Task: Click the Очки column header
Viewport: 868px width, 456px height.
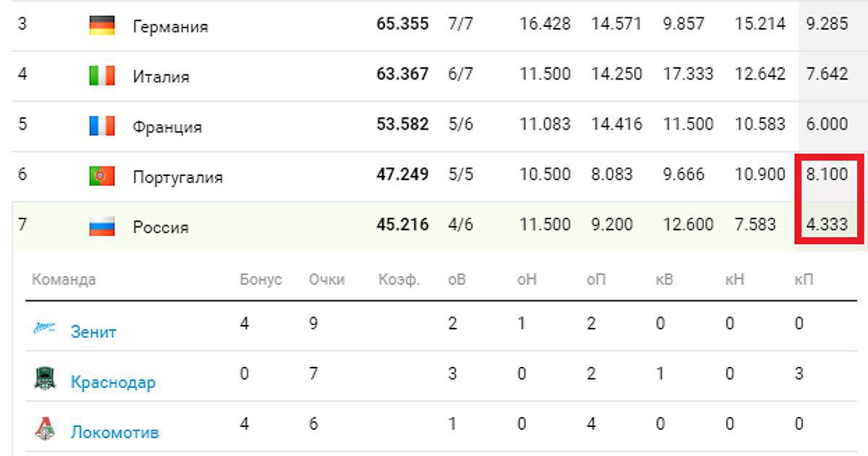Action: [326, 280]
